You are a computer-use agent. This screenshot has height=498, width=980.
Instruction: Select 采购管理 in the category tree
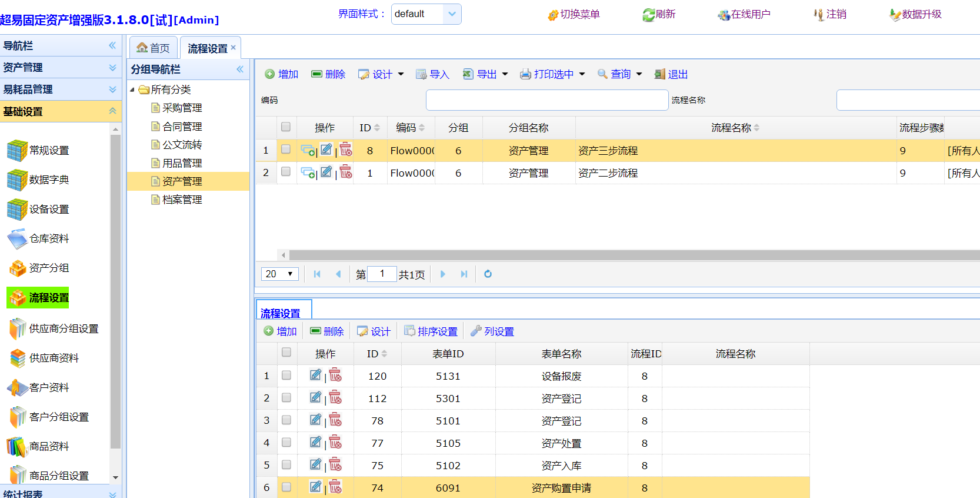[182, 108]
